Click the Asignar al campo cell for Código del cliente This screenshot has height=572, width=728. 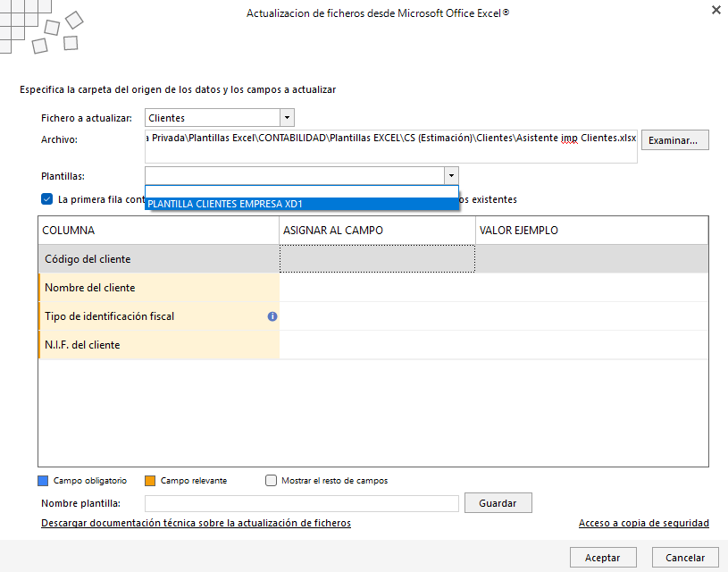coord(378,259)
